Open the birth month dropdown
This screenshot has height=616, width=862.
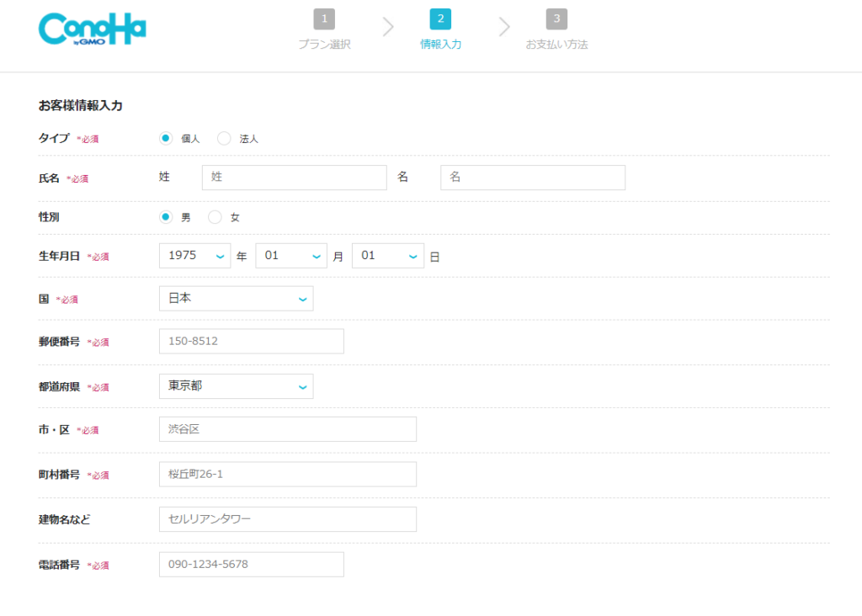(291, 256)
